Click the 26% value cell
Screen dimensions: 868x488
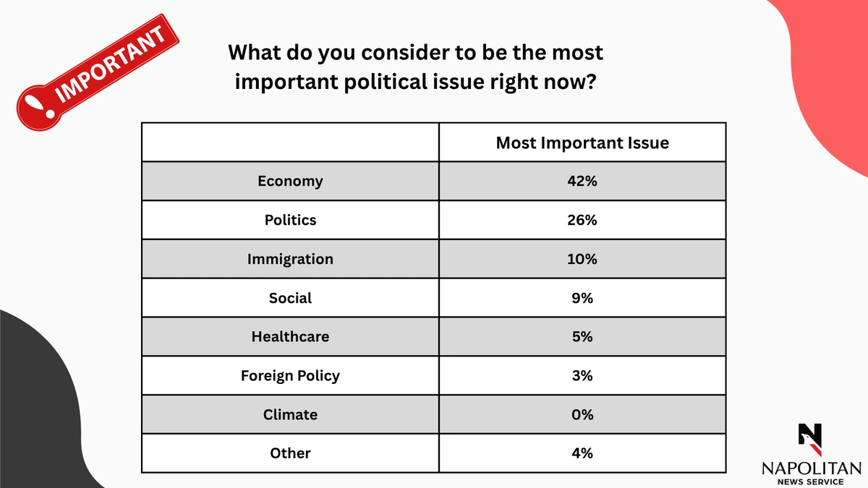582,220
